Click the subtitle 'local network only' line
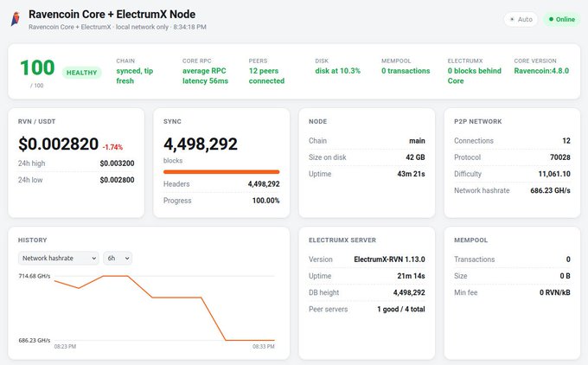This screenshot has height=365, width=588. (x=118, y=27)
